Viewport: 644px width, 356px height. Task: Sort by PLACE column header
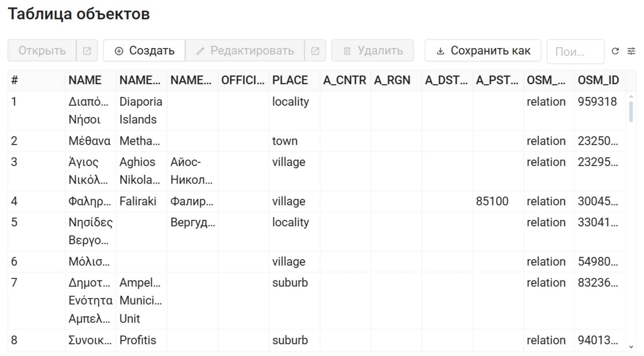point(290,80)
